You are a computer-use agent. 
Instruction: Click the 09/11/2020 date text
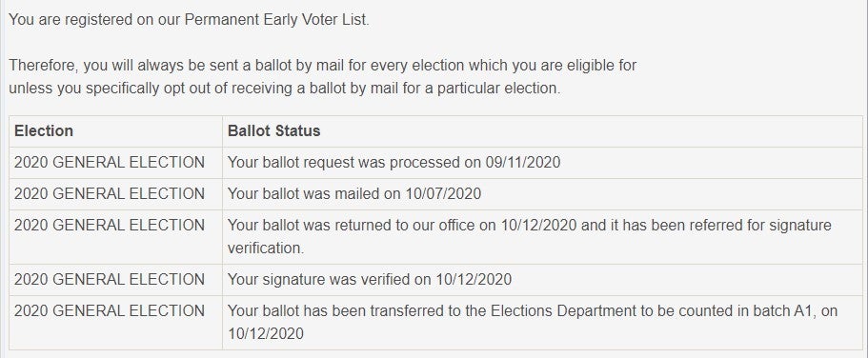pos(523,163)
